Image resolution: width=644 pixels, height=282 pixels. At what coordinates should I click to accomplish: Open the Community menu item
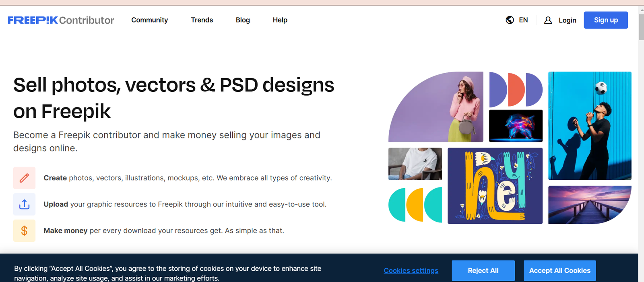click(149, 20)
